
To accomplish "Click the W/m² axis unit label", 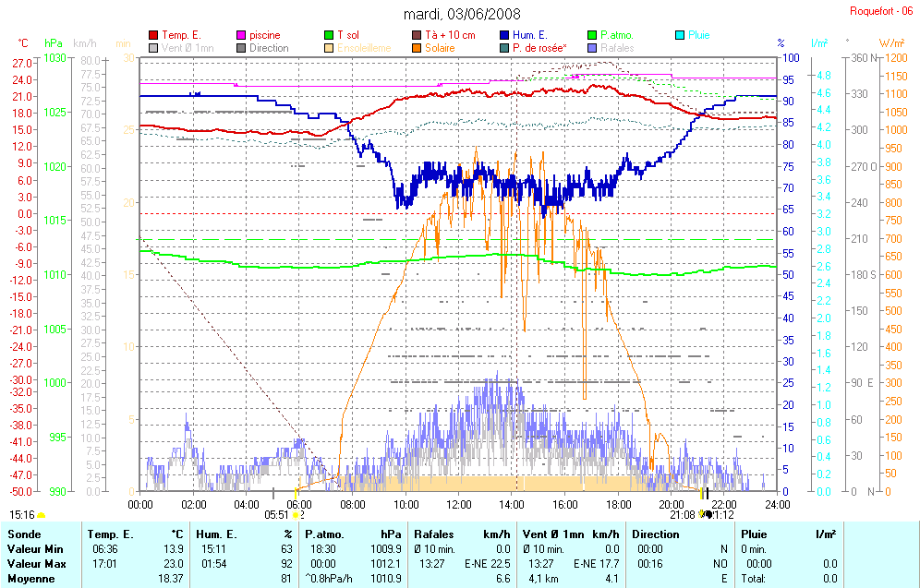I will (x=891, y=43).
